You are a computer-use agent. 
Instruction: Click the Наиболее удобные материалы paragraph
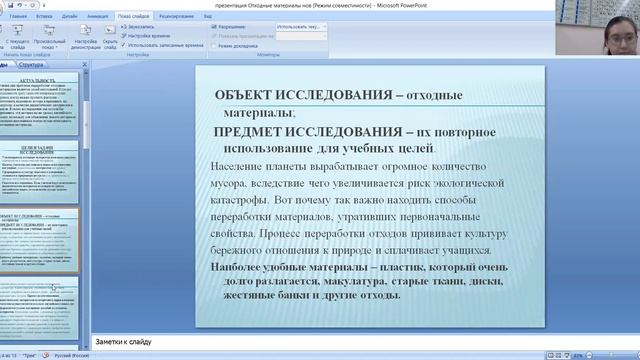click(x=359, y=281)
